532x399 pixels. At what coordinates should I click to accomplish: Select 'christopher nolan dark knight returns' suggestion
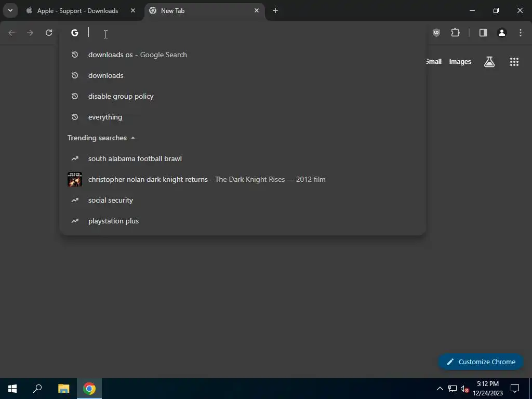coord(243,179)
